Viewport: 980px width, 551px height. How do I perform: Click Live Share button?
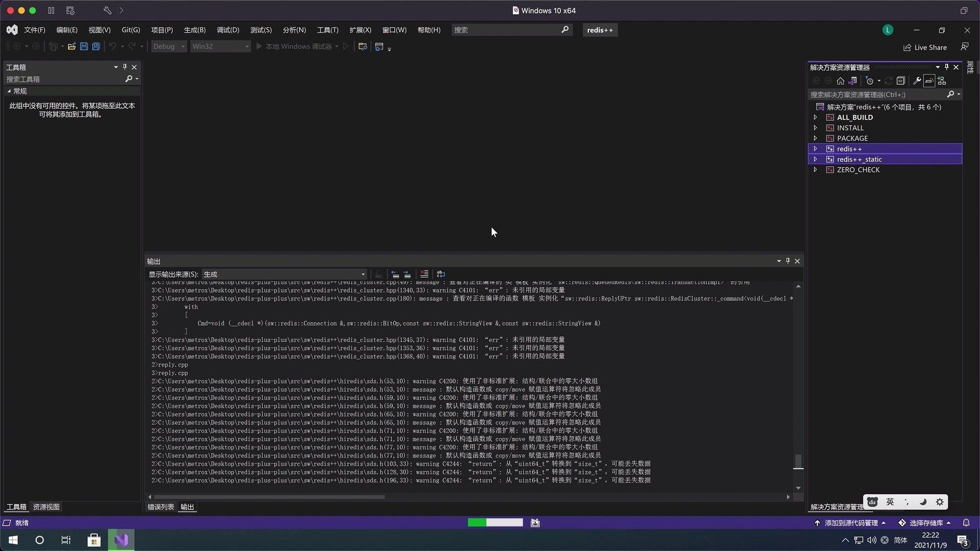(925, 47)
